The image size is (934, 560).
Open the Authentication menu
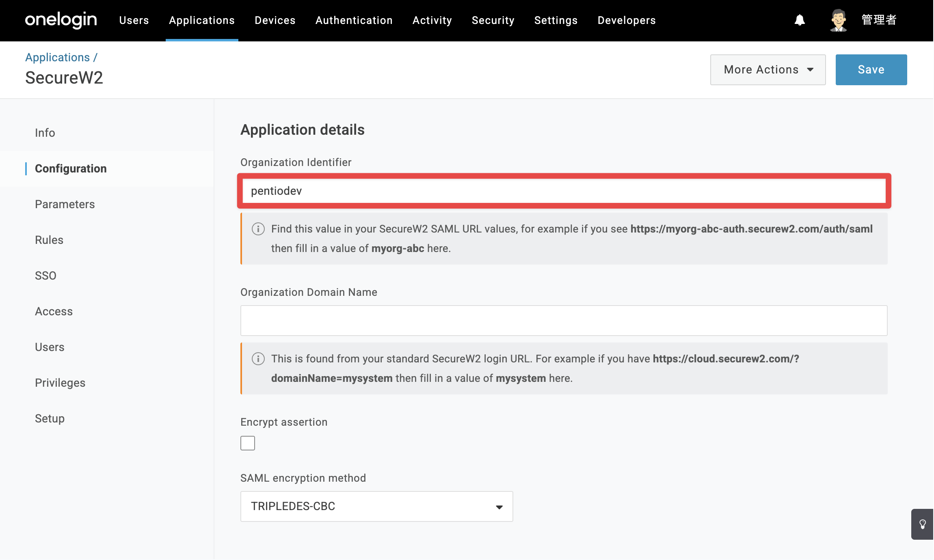(354, 20)
